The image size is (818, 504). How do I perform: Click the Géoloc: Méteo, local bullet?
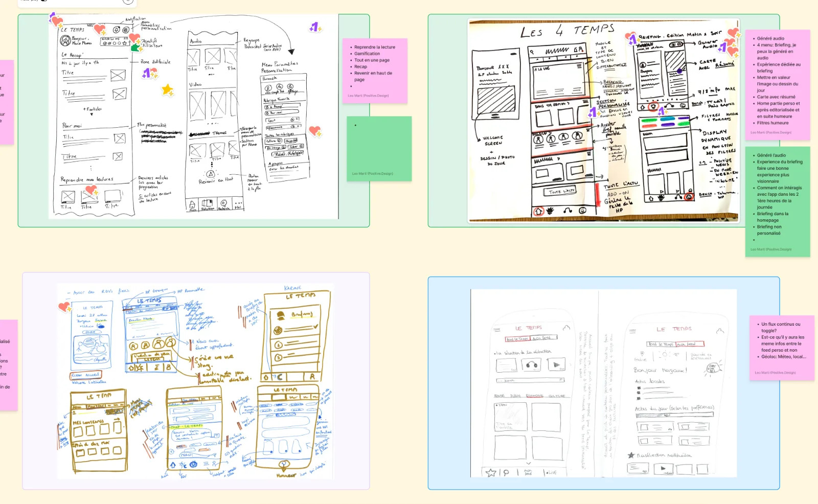(x=783, y=357)
